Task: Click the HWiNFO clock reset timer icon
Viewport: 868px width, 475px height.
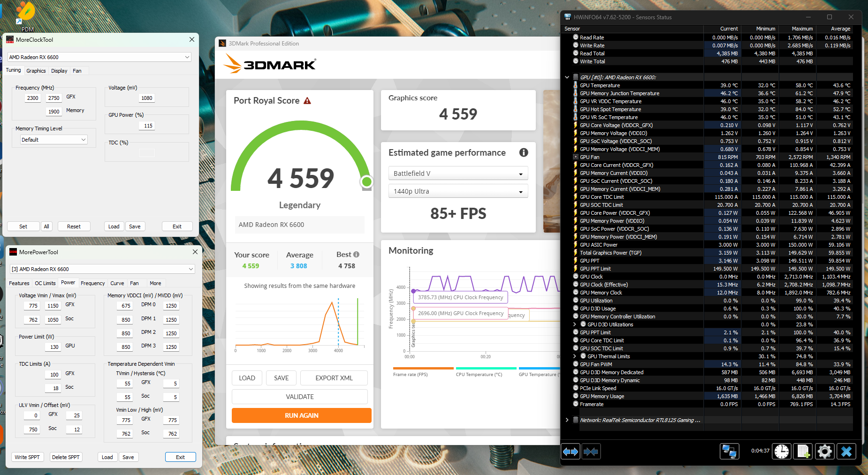Action: point(782,452)
